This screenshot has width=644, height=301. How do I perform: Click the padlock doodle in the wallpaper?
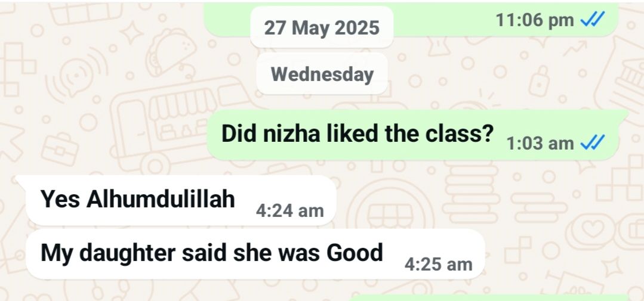pyautogui.click(x=539, y=81)
